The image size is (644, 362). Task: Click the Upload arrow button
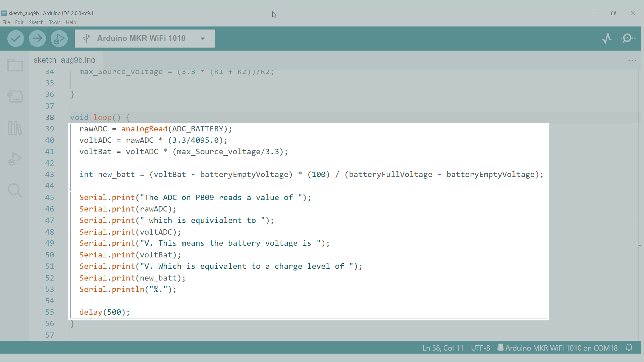tap(37, 39)
